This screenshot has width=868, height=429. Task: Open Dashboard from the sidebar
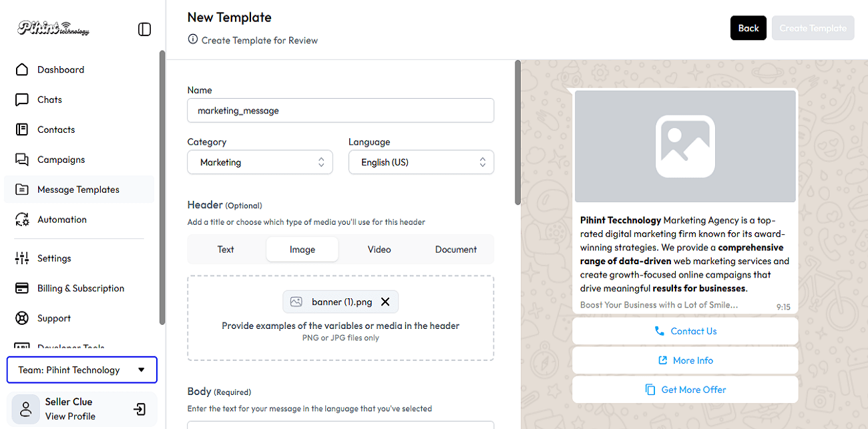pyautogui.click(x=60, y=70)
